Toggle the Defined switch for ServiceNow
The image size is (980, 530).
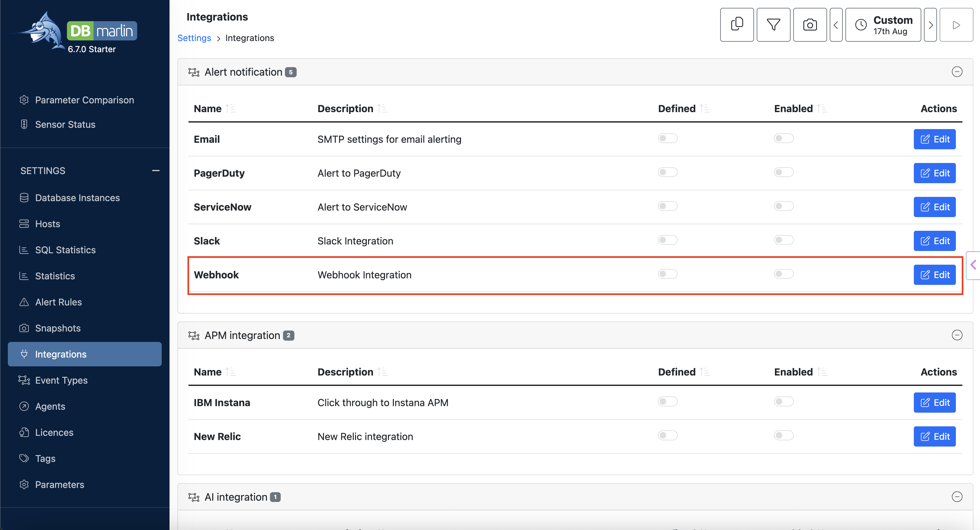point(668,206)
